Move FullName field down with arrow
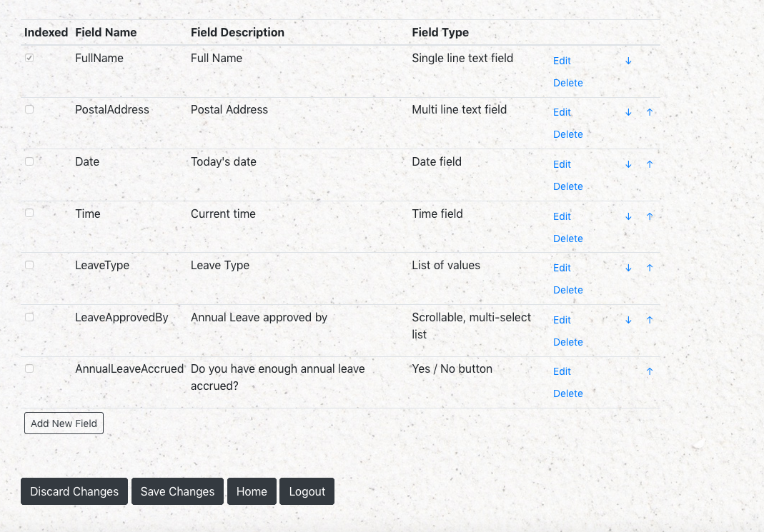 click(628, 61)
